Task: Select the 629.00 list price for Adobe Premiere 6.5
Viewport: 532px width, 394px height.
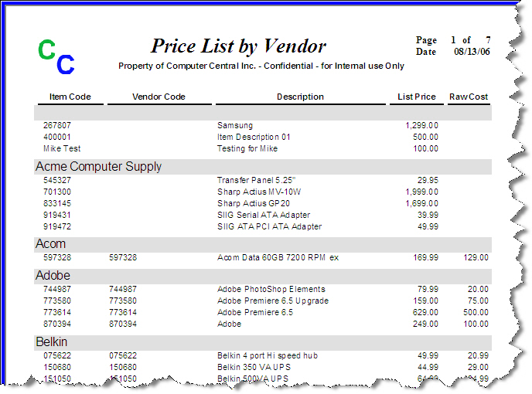Action: (x=424, y=313)
